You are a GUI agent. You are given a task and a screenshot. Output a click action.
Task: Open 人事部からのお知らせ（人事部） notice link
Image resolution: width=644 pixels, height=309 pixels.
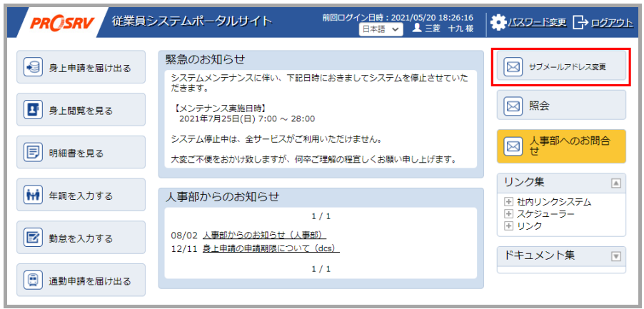pos(264,235)
